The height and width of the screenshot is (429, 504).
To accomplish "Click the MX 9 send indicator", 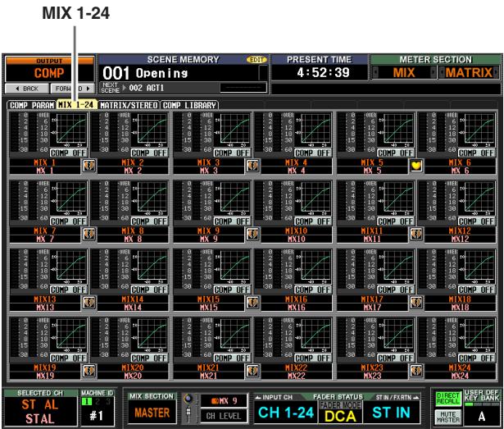I will coord(224,401).
